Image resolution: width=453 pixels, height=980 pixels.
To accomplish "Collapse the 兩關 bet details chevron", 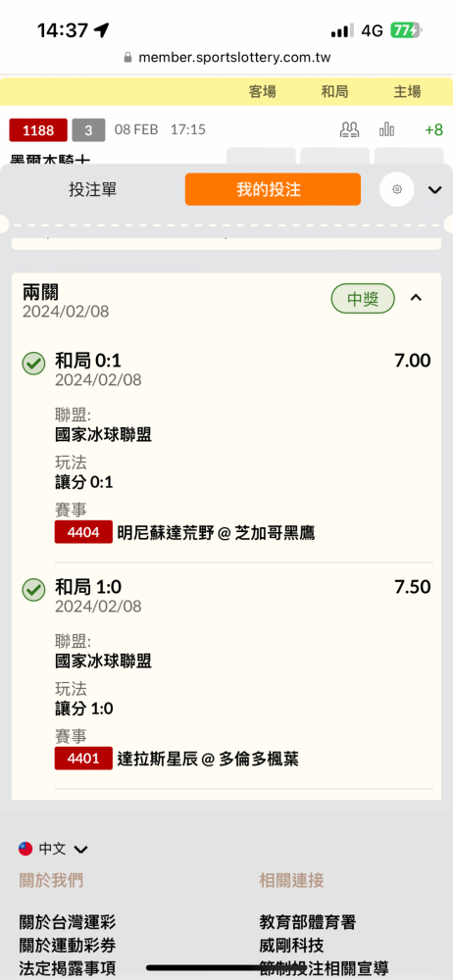I will (416, 298).
